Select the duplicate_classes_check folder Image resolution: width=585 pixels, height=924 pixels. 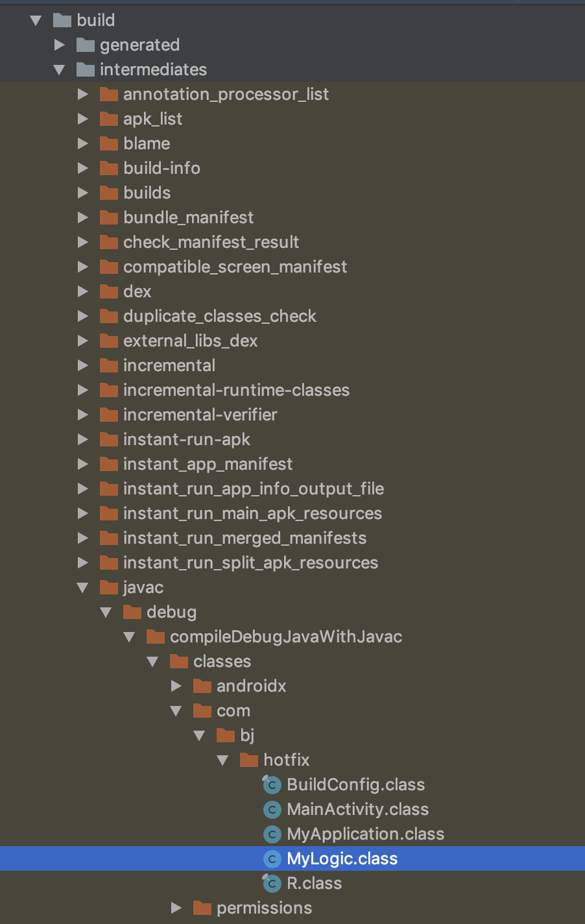(x=219, y=316)
